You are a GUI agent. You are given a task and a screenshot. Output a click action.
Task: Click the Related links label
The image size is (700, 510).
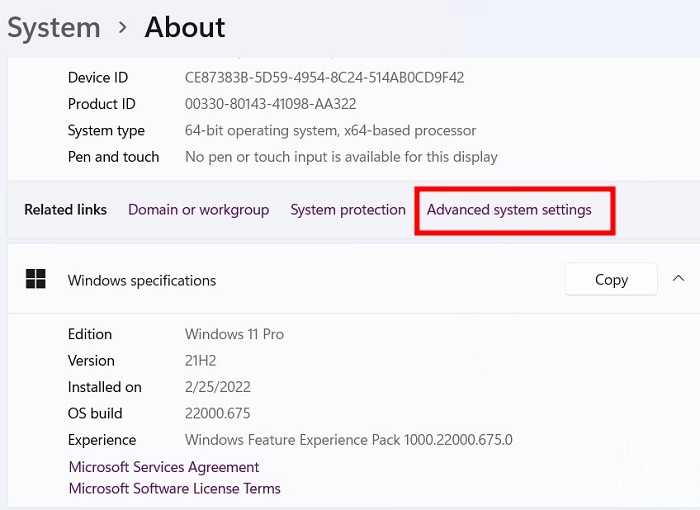click(66, 209)
